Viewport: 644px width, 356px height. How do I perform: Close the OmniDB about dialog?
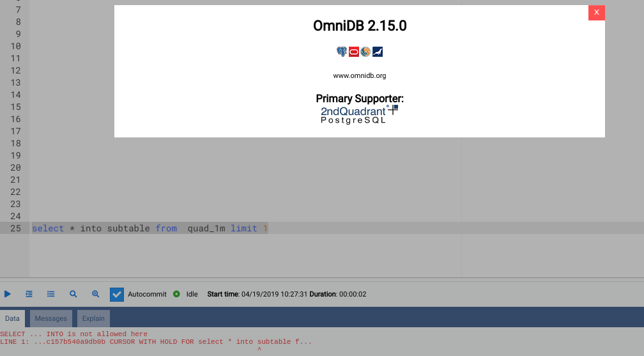596,12
